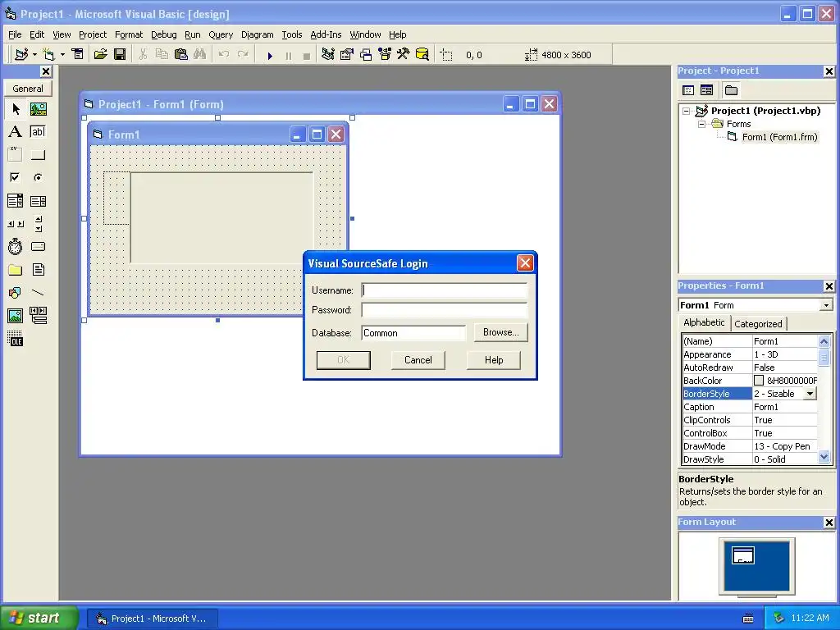
Task: Switch to the Categorized properties tab
Action: pos(758,323)
